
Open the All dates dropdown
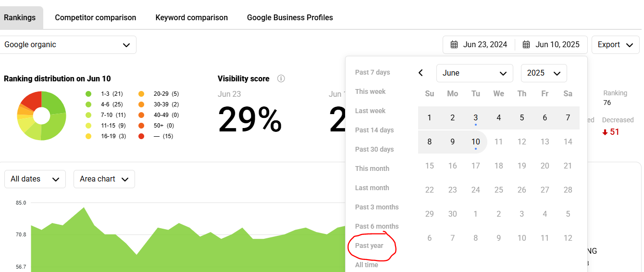[x=35, y=179]
